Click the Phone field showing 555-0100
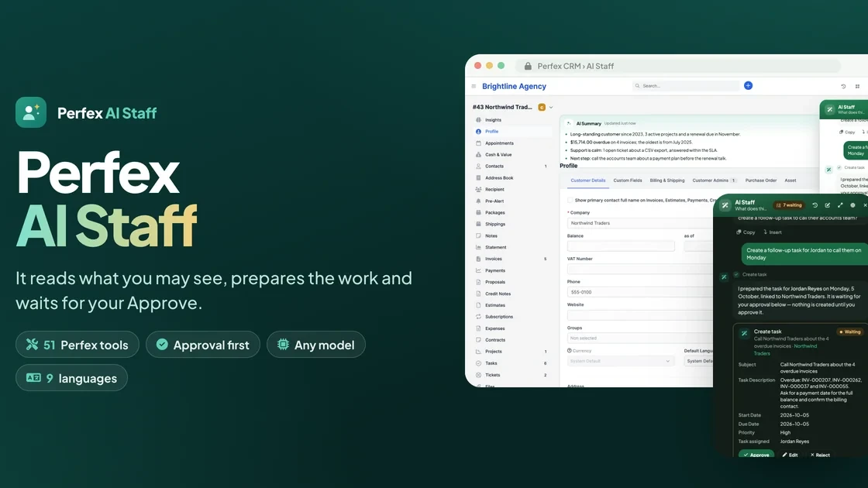868x488 pixels. coord(640,292)
